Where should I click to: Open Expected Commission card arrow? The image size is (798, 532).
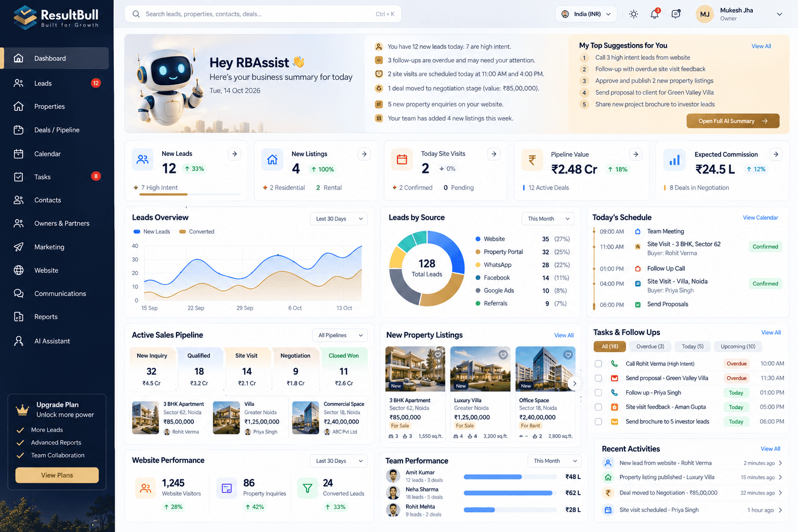[x=776, y=154]
